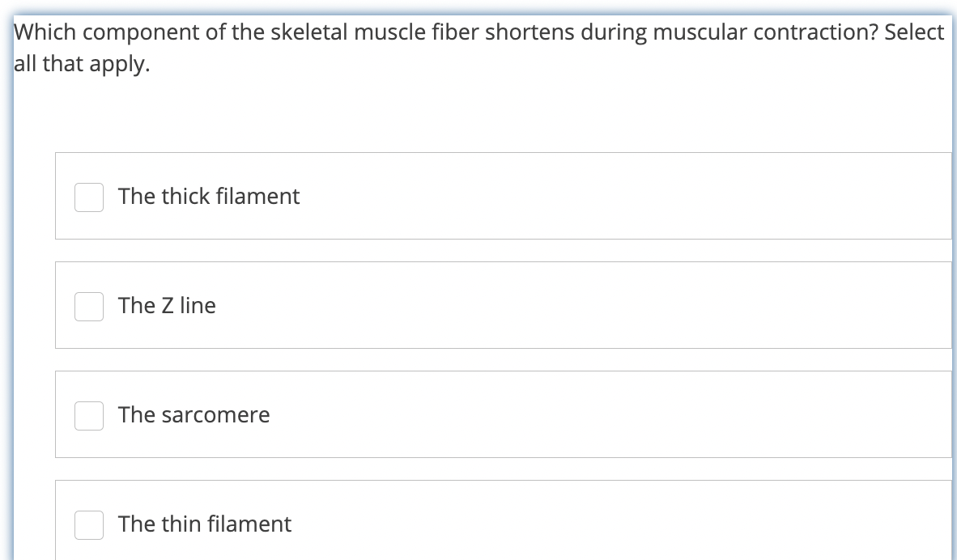Image resolution: width=957 pixels, height=560 pixels.
Task: Select the checkbox nearest the bottom of screen
Action: (x=89, y=524)
